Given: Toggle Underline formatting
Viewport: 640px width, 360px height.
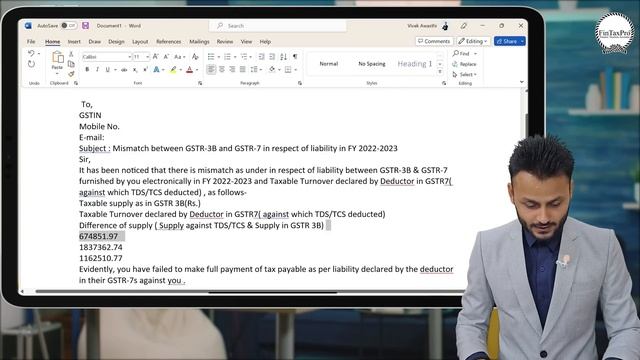Looking at the screenshot, I should coord(108,70).
